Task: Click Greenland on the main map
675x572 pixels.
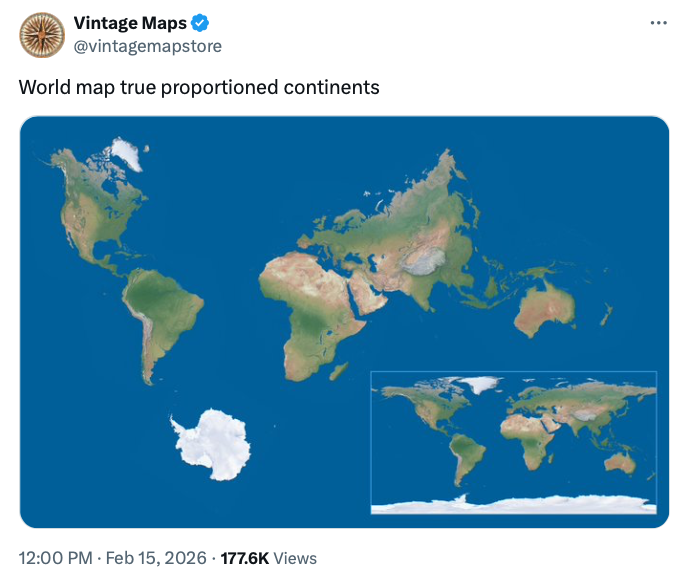Action: 125,153
